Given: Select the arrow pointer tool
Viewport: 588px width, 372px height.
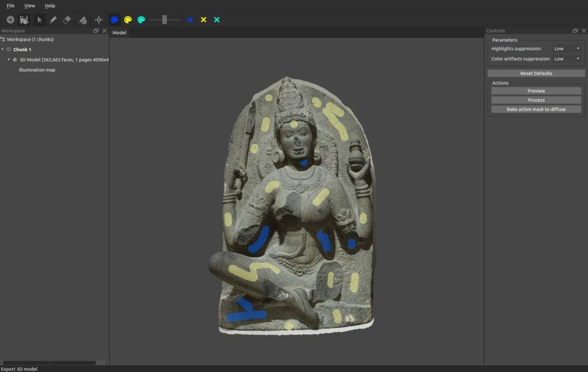Looking at the screenshot, I should 40,20.
